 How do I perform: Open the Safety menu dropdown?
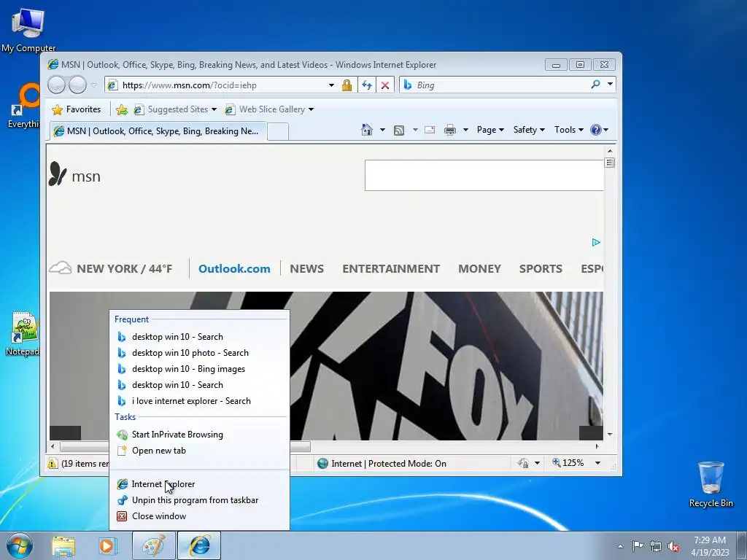click(x=529, y=130)
